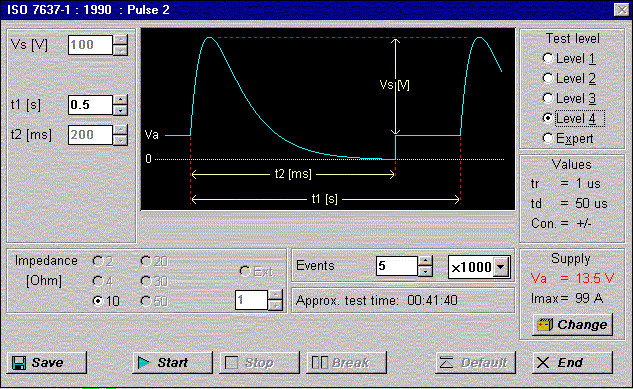
Task: Click End to exit the dialog
Action: (x=572, y=362)
